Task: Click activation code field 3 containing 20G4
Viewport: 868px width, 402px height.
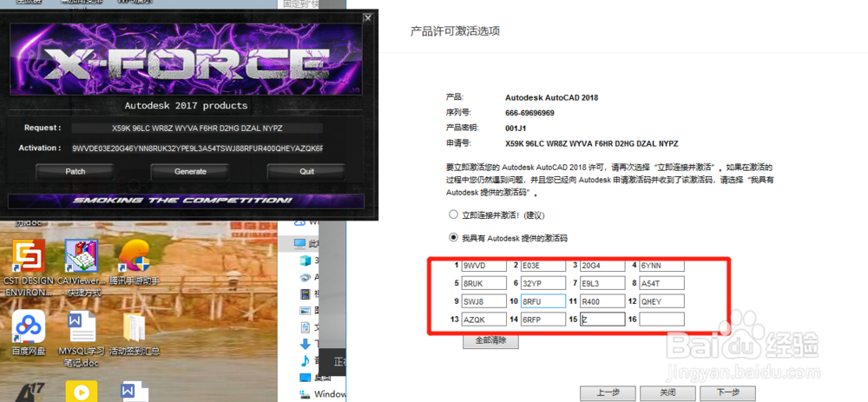Action: [x=602, y=266]
